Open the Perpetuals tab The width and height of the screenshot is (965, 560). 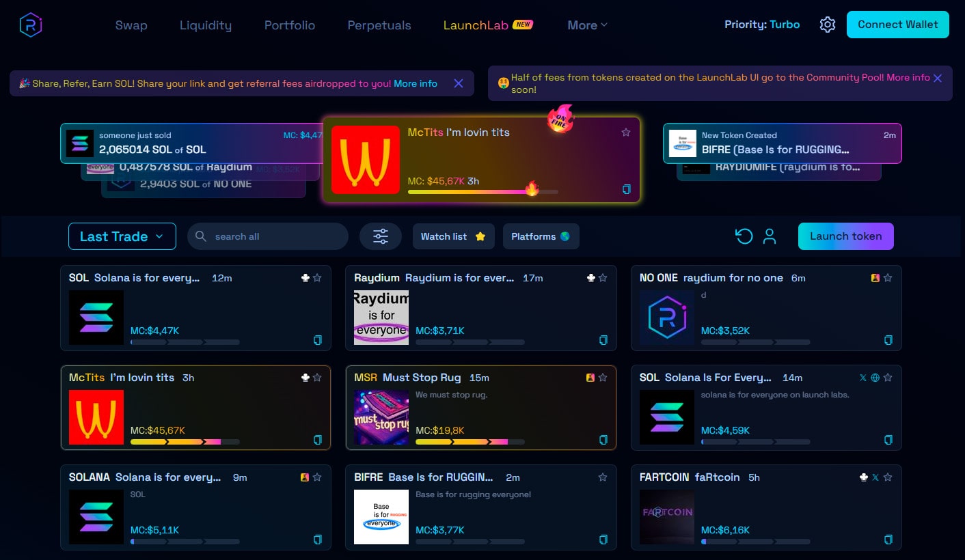[x=379, y=25]
